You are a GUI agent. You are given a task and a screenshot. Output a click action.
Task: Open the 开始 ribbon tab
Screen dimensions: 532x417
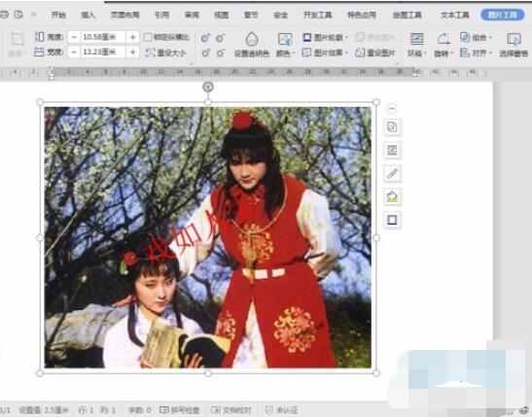pos(58,15)
